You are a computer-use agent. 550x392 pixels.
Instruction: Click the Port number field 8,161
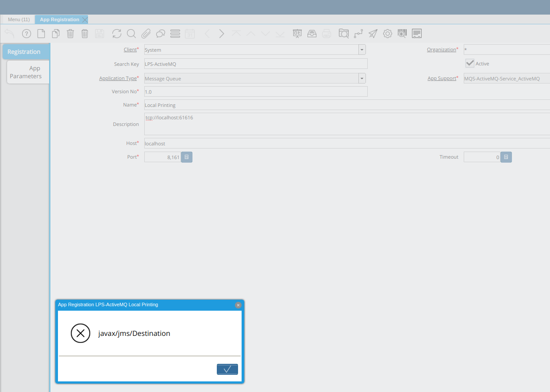[x=162, y=157]
